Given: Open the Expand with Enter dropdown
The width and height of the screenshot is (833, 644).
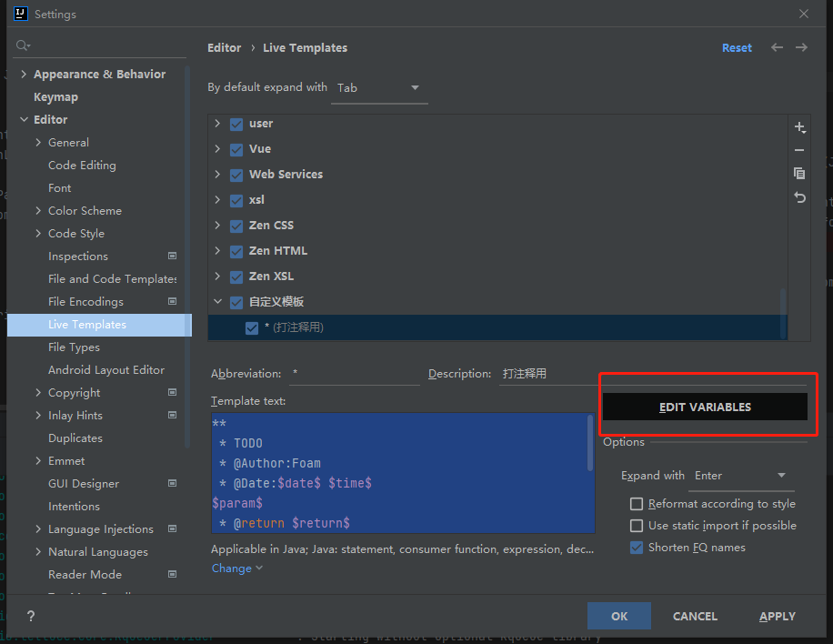Looking at the screenshot, I should (x=740, y=476).
